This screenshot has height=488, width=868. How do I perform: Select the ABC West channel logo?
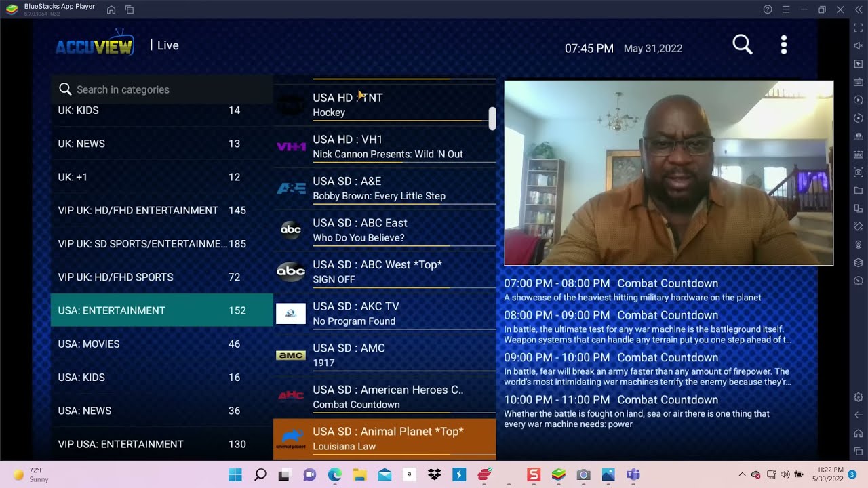[291, 272]
